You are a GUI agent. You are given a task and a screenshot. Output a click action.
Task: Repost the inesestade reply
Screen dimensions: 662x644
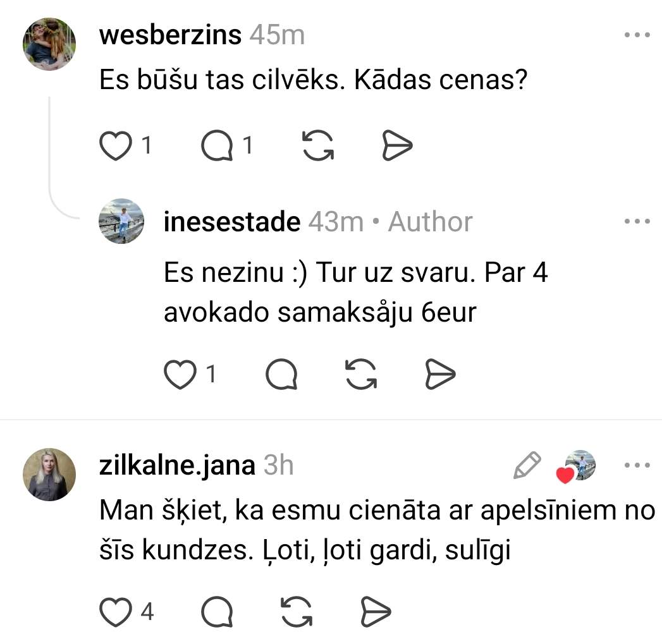362,375
